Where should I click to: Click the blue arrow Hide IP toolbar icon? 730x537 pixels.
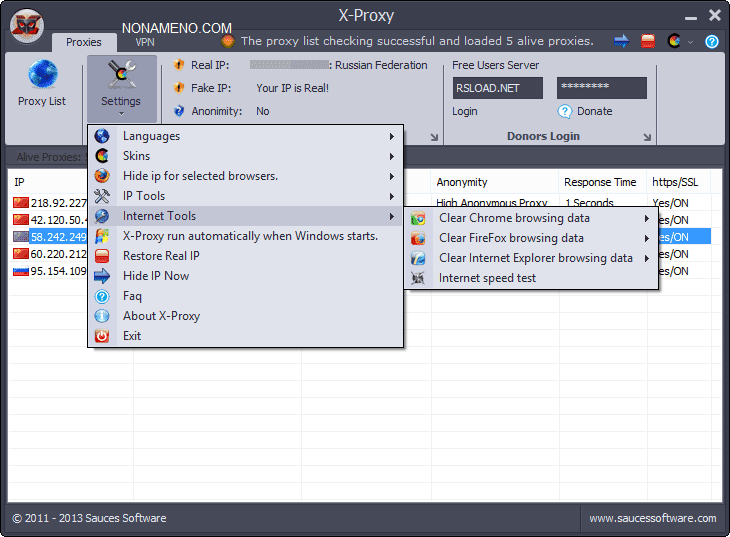point(621,41)
